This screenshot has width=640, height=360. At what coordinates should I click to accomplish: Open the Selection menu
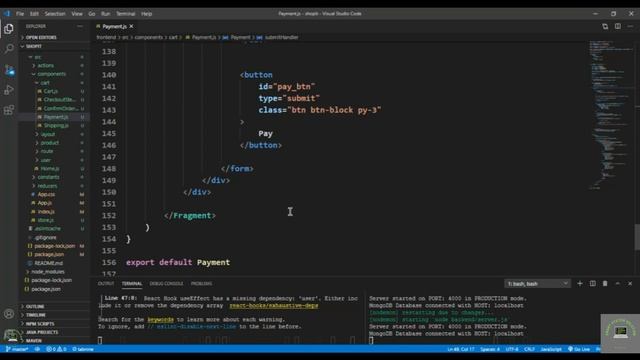(x=55, y=13)
